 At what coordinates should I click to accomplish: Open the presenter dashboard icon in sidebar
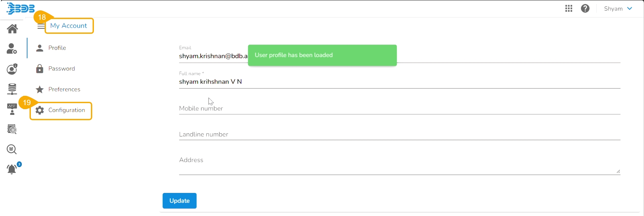coord(12,109)
